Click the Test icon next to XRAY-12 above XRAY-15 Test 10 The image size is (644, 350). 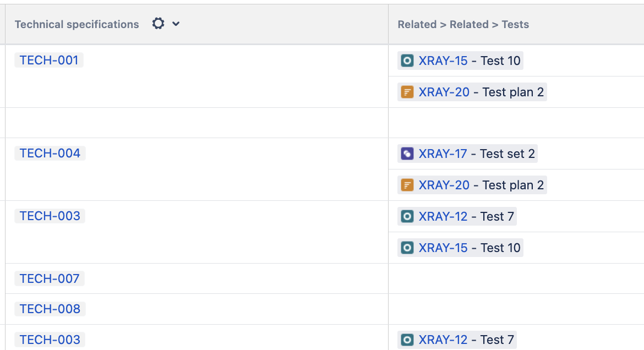[407, 216]
